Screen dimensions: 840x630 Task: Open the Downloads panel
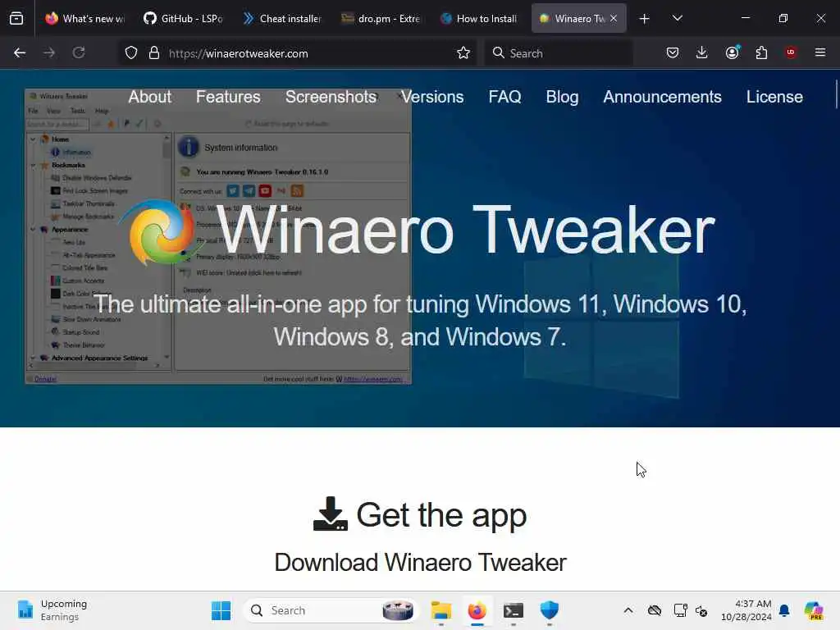[x=702, y=52]
